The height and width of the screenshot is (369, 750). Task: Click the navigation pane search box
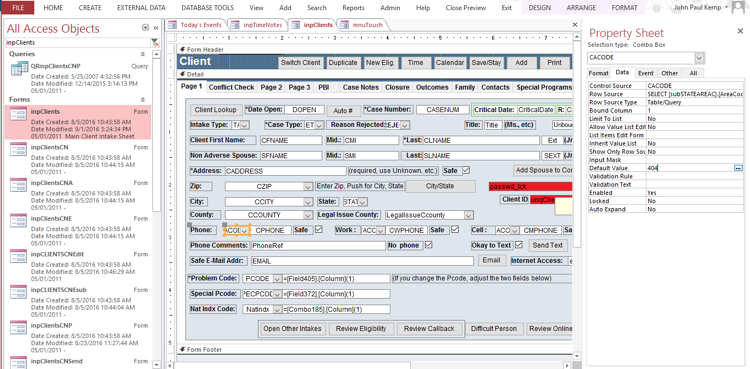[x=77, y=43]
